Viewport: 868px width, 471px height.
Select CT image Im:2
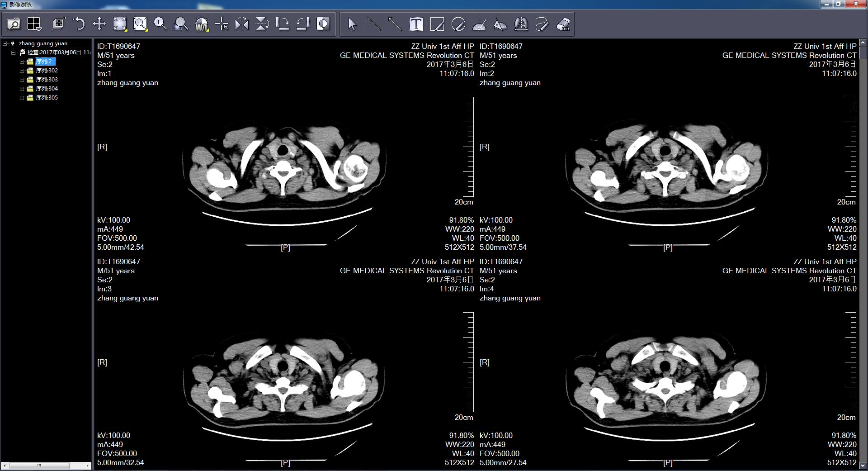click(x=668, y=147)
